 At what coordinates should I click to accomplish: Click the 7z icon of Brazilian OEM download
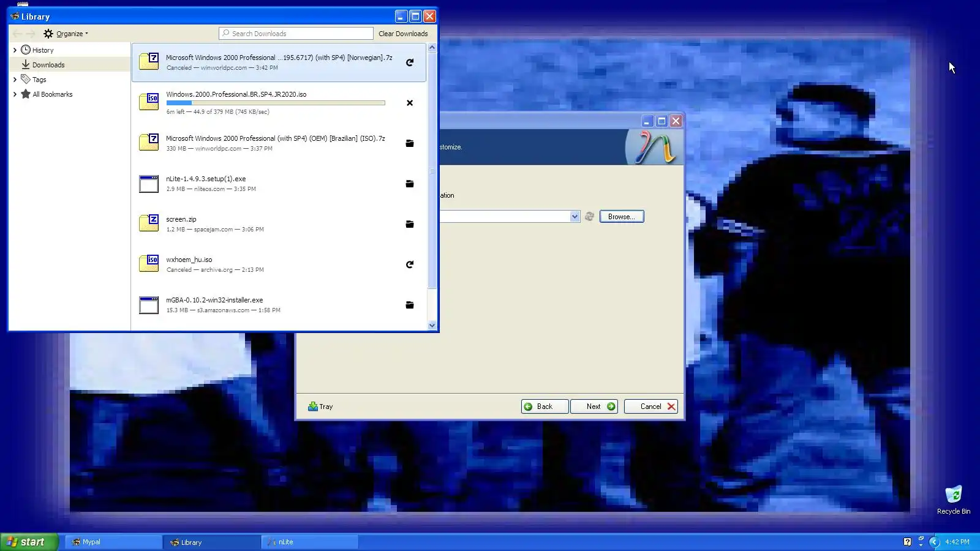pyautogui.click(x=149, y=142)
